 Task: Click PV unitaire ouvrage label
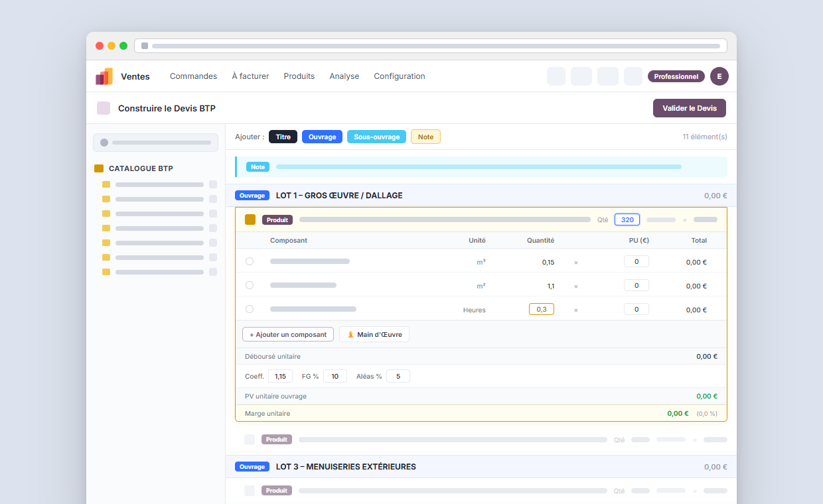275,396
